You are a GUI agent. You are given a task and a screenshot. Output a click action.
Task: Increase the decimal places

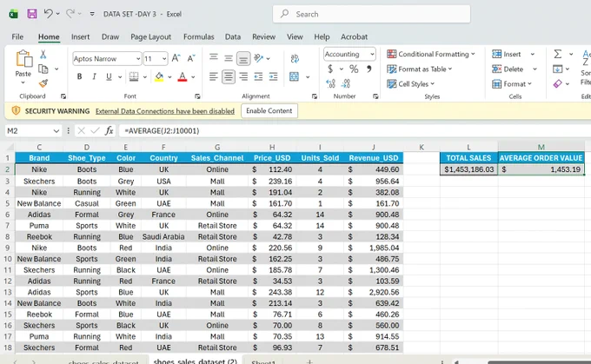coord(330,83)
